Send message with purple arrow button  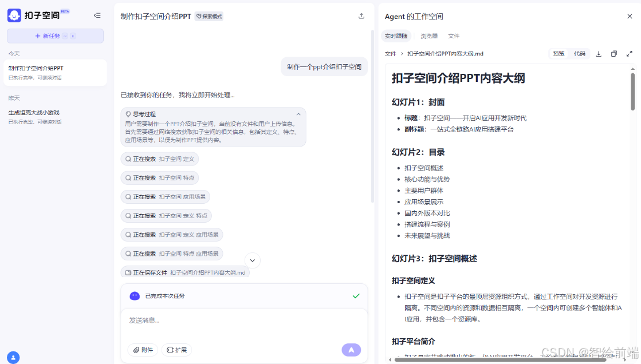[x=351, y=350]
